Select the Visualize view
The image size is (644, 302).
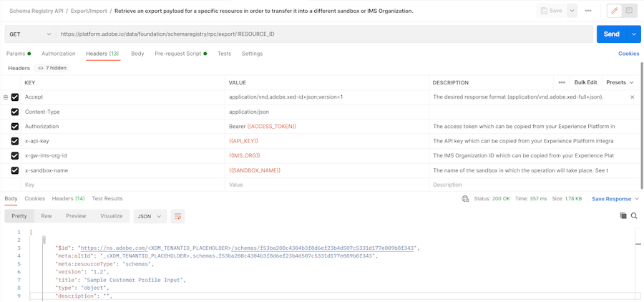pyautogui.click(x=112, y=216)
